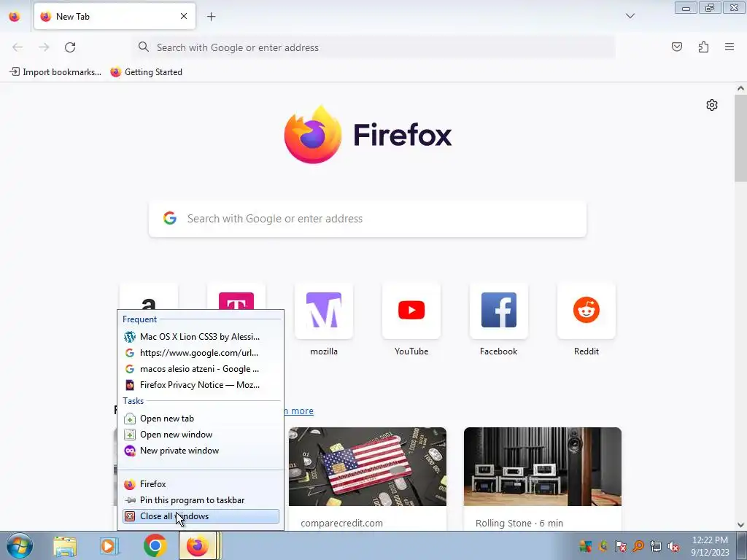This screenshot has height=560, width=747.
Task: Click the magnifier tray icon
Action: pyautogui.click(x=638, y=546)
